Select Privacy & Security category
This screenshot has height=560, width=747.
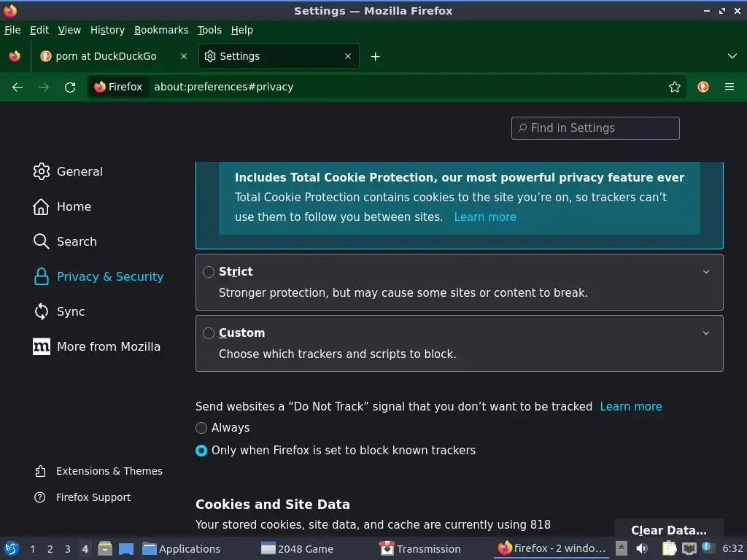[98, 276]
